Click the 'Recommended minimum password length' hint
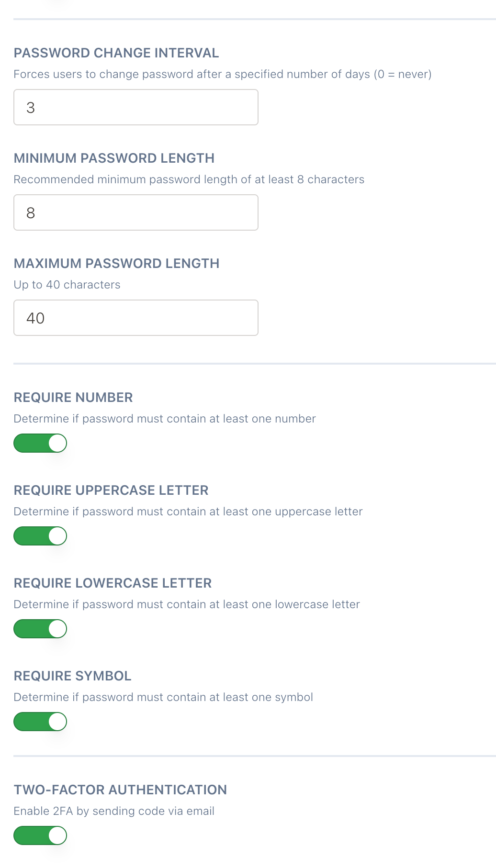 pos(189,179)
